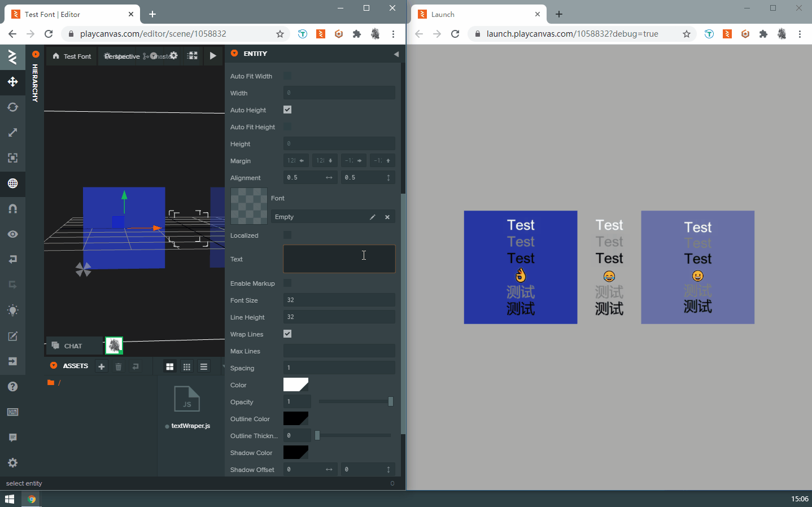The height and width of the screenshot is (507, 812).
Task: Enable snap magnet icon in toolbar
Action: (12, 209)
